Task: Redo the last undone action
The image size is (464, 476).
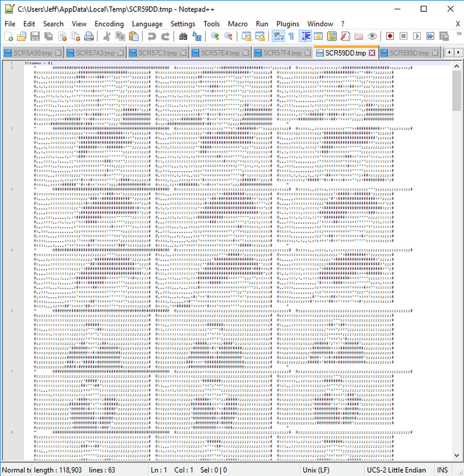Action: point(165,36)
